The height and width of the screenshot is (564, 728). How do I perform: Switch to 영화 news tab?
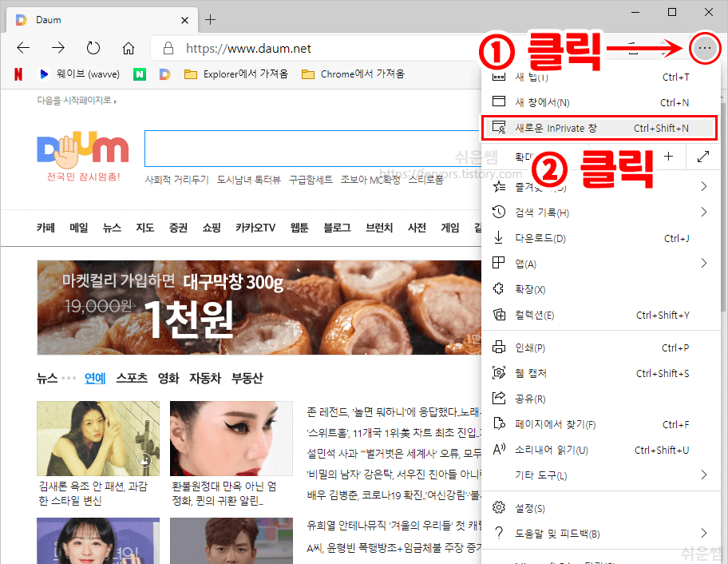pos(168,378)
